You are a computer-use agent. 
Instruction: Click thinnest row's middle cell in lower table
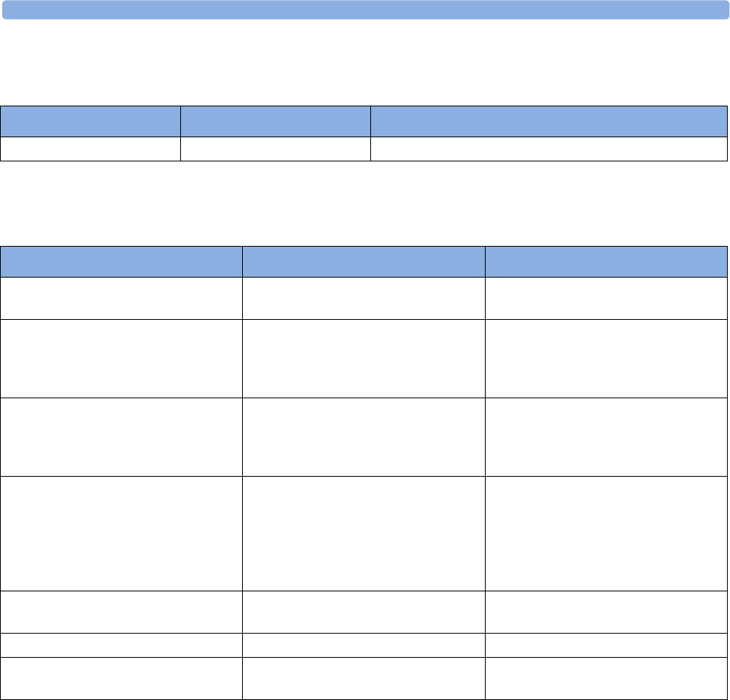click(x=363, y=645)
